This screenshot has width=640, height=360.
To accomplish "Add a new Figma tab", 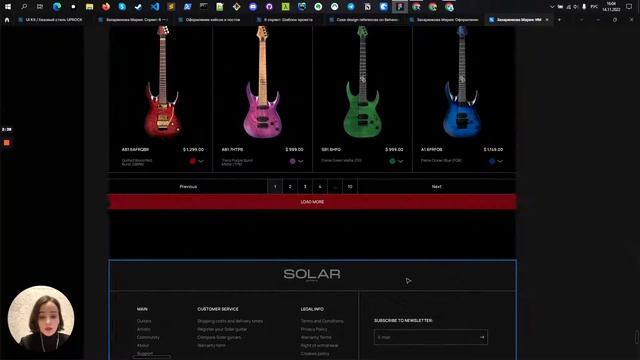I will click(559, 20).
